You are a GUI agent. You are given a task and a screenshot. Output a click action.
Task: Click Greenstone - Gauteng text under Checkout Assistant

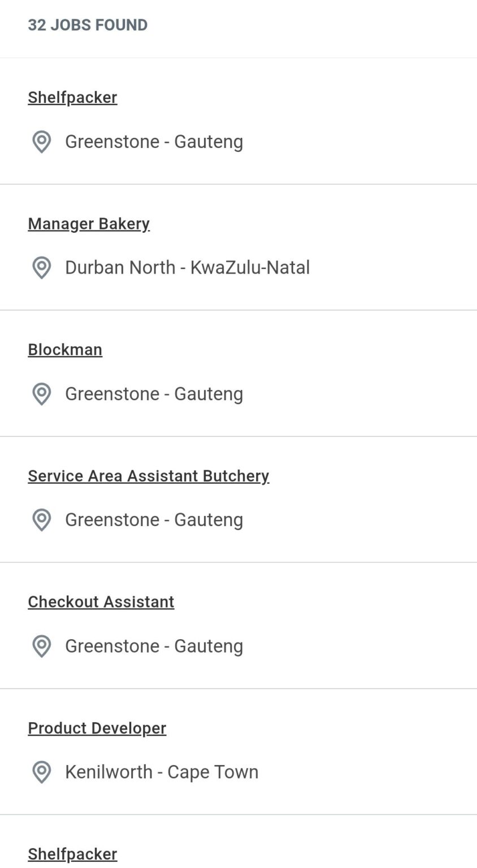pos(154,646)
